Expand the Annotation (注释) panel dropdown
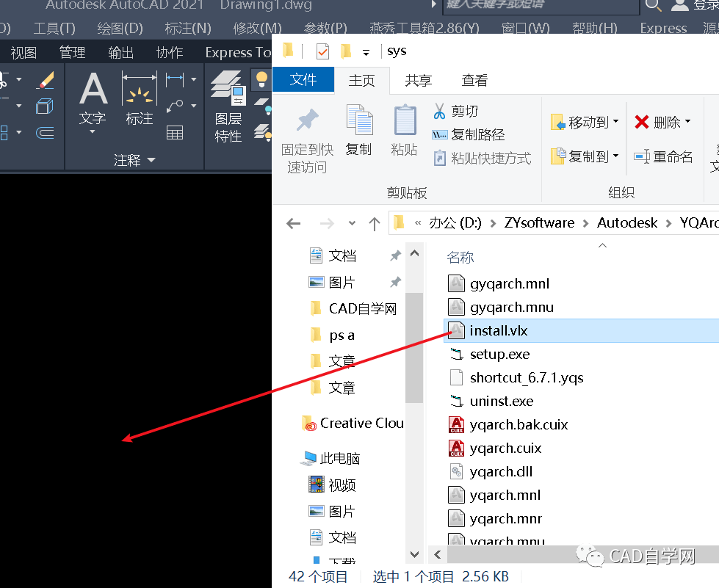719x588 pixels. [151, 160]
